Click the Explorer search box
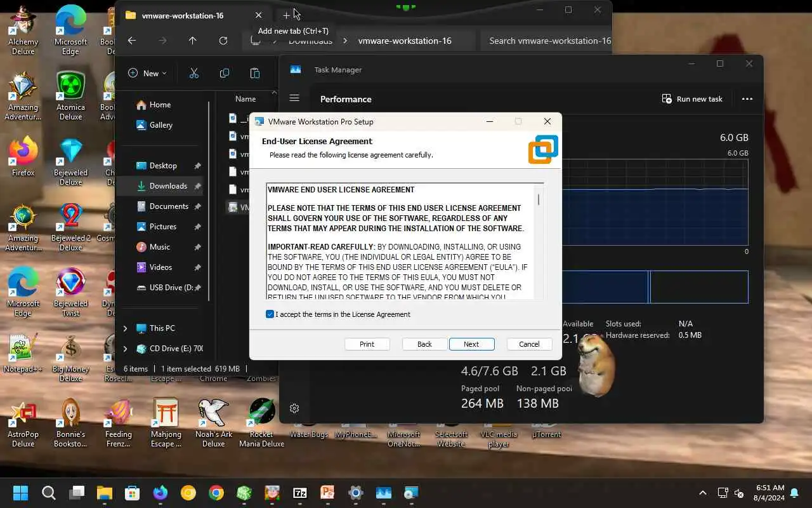812x508 pixels. pyautogui.click(x=546, y=41)
